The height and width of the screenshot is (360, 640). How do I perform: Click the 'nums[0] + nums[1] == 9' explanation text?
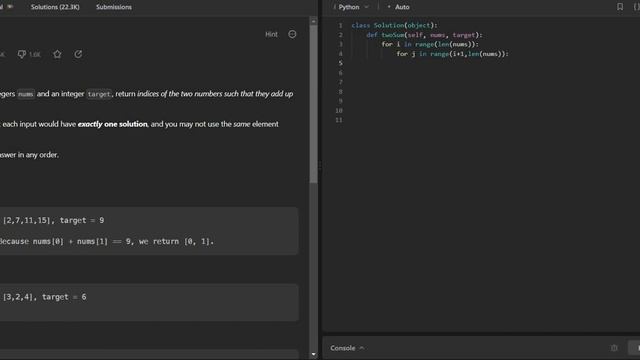(83, 241)
